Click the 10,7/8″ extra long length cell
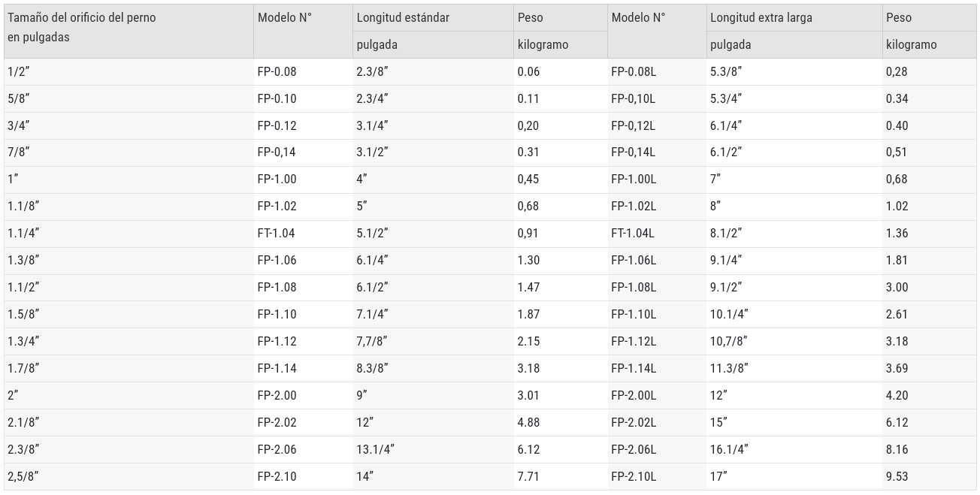 tap(794, 341)
